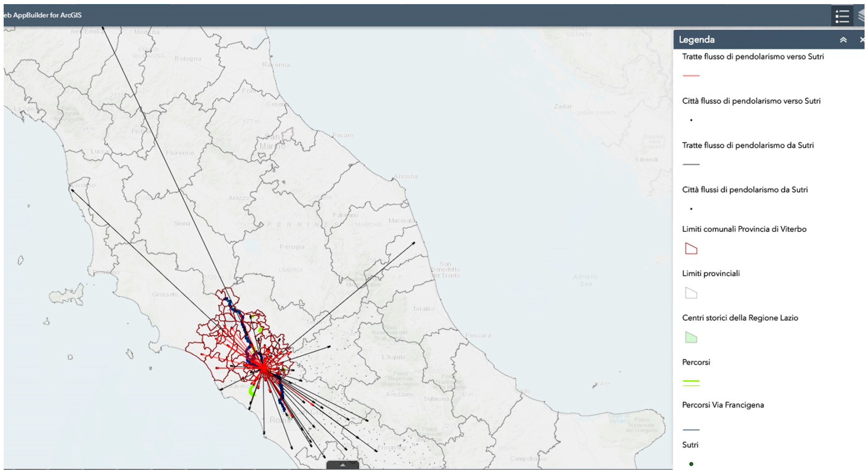Select 'Città flusso di pendolarismo verso Sutri' label
This screenshot has height=474, width=868.
[751, 101]
